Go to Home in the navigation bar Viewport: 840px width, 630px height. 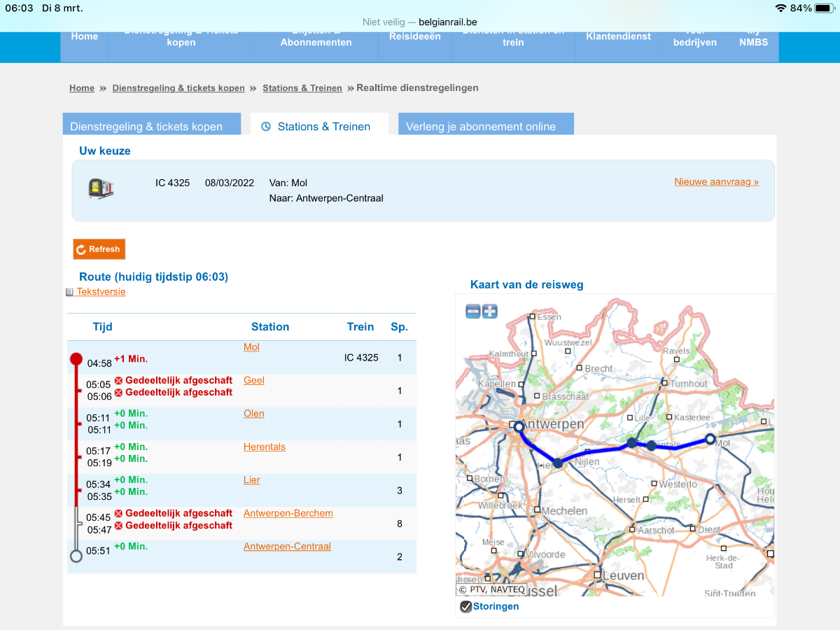(x=85, y=36)
